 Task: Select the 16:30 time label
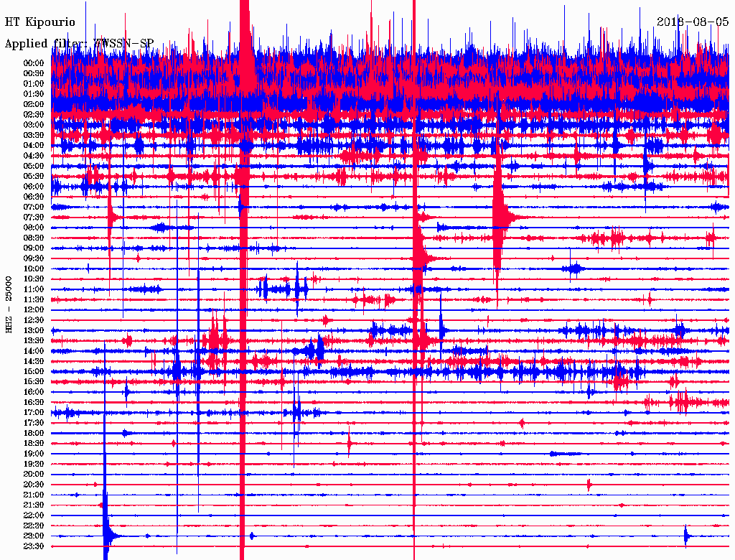point(34,403)
